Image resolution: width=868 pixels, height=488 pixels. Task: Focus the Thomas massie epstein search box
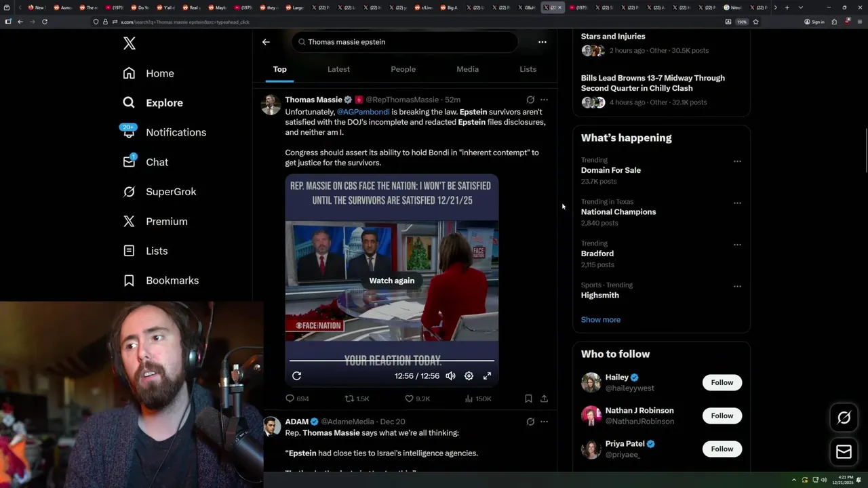click(405, 42)
